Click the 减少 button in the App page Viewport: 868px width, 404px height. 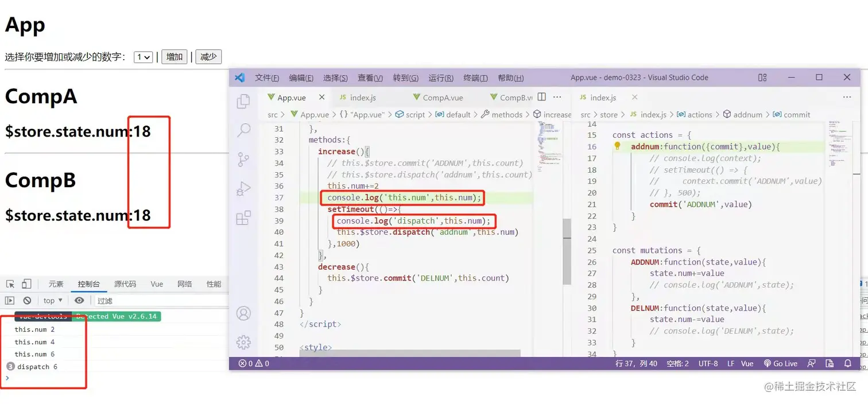[208, 57]
